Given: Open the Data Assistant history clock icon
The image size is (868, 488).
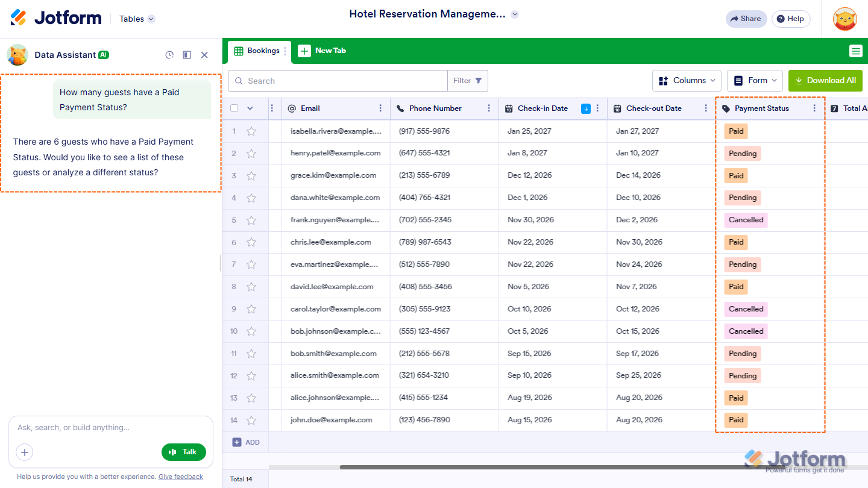Looking at the screenshot, I should [169, 55].
